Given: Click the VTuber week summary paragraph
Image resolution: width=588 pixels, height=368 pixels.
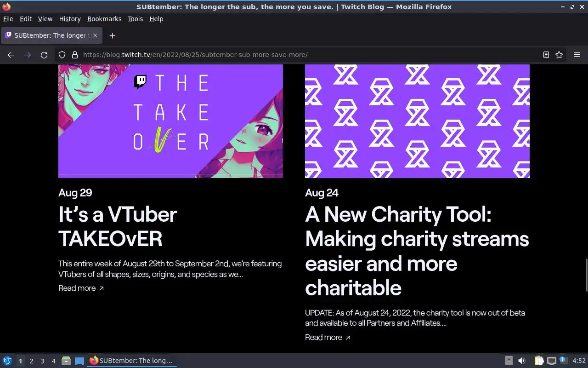Looking at the screenshot, I should point(170,269).
